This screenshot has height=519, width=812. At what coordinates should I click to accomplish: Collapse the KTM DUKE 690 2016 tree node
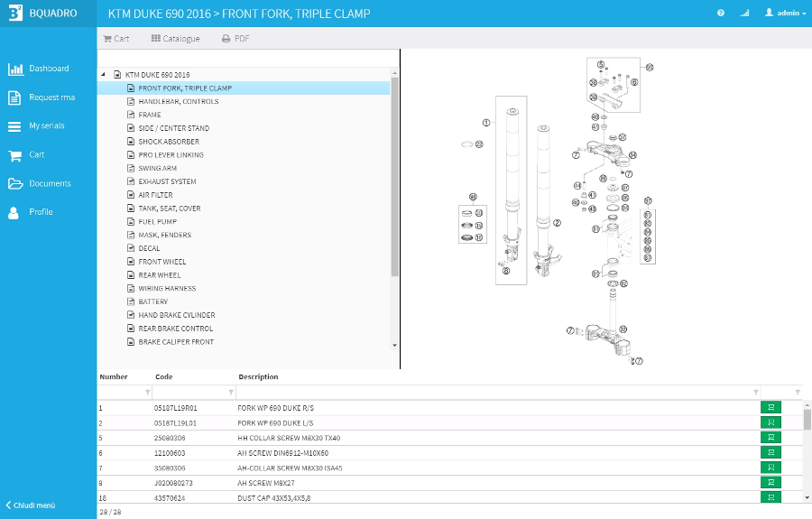click(x=103, y=75)
